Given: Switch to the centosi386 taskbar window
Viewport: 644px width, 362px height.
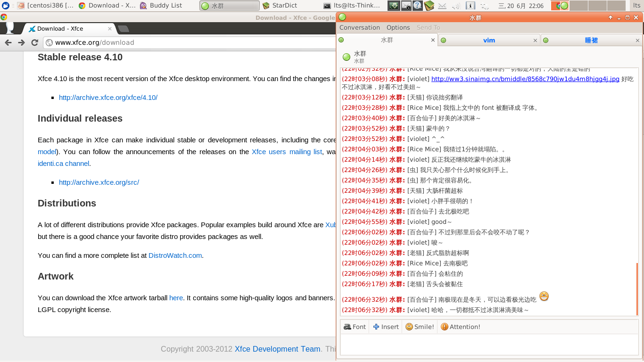Looking at the screenshot, I should point(46,6).
